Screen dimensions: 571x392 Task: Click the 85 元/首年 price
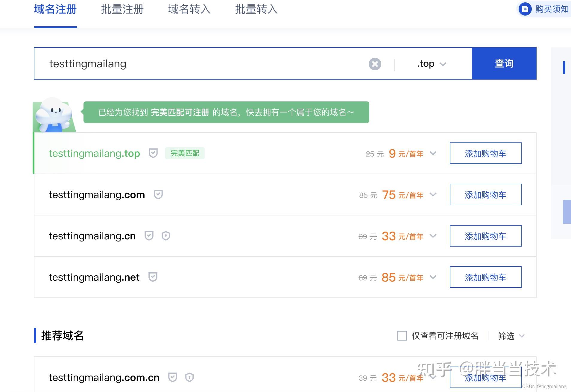(x=403, y=278)
